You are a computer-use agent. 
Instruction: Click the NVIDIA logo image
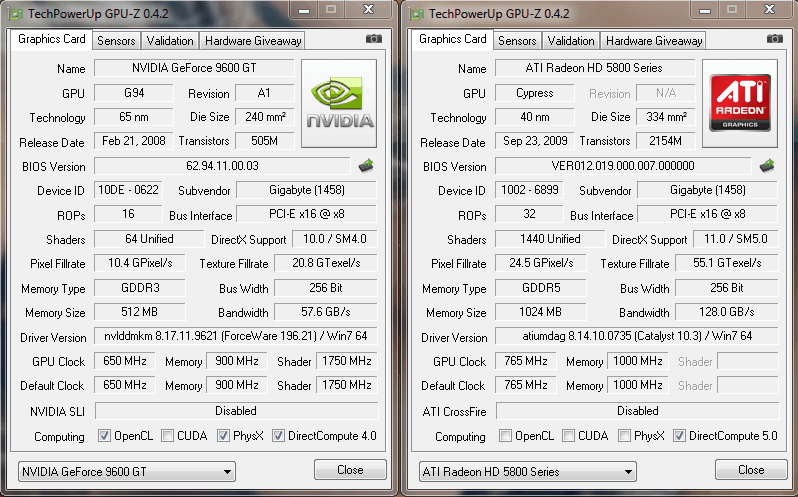[339, 104]
